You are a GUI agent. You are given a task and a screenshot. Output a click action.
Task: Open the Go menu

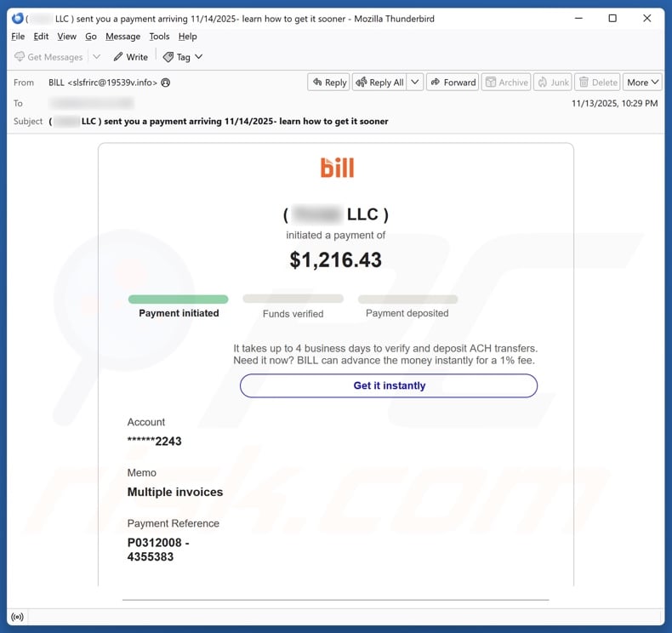tap(90, 37)
